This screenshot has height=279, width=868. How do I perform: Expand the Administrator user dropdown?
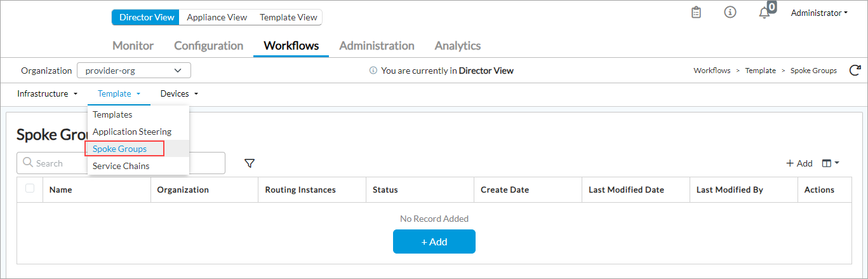point(818,13)
